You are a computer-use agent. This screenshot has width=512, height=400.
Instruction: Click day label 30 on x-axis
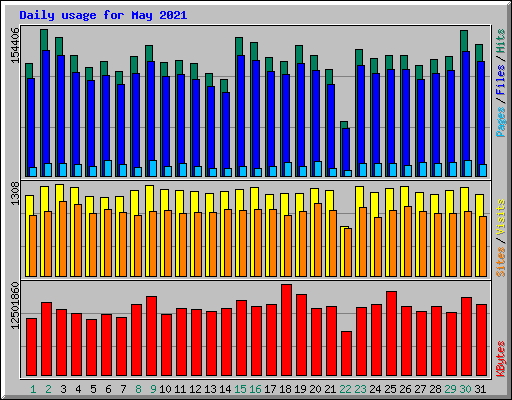click(465, 389)
